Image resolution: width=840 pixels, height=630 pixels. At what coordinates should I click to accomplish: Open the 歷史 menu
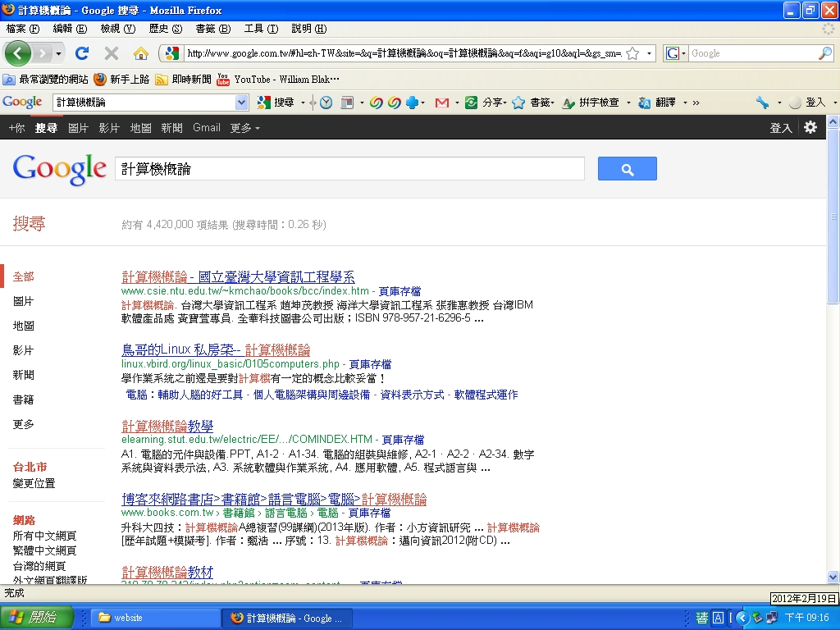(x=166, y=29)
